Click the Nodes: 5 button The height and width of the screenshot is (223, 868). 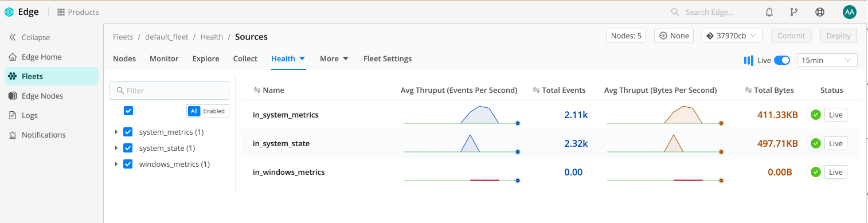point(626,36)
